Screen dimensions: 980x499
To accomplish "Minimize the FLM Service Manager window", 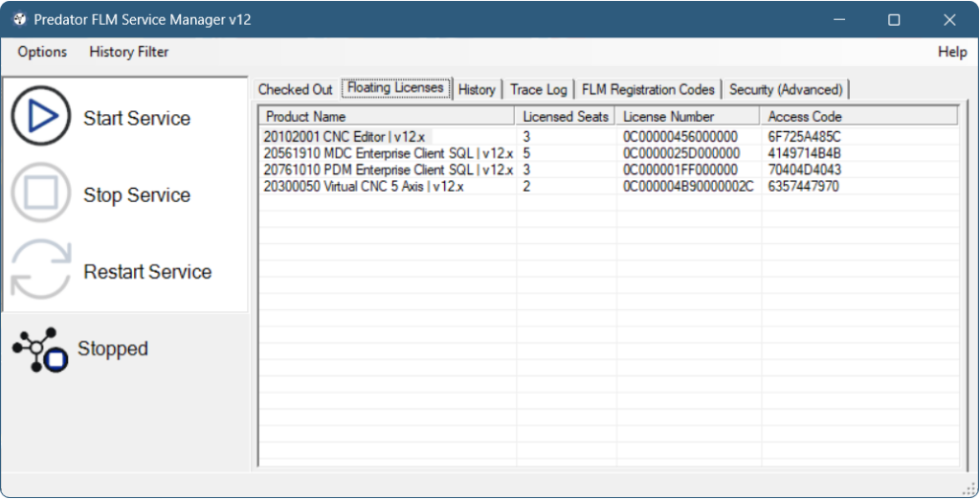I will pyautogui.click(x=839, y=19).
